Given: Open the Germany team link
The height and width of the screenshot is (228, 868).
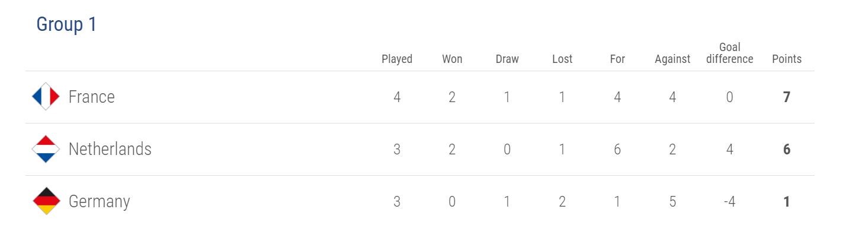Looking at the screenshot, I should [99, 201].
